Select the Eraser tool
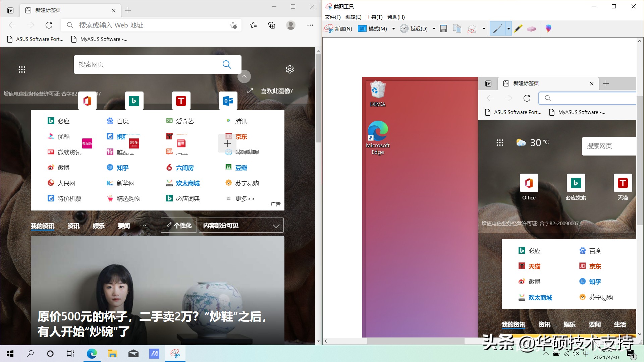Viewport: 644px width, 362px height. click(532, 28)
